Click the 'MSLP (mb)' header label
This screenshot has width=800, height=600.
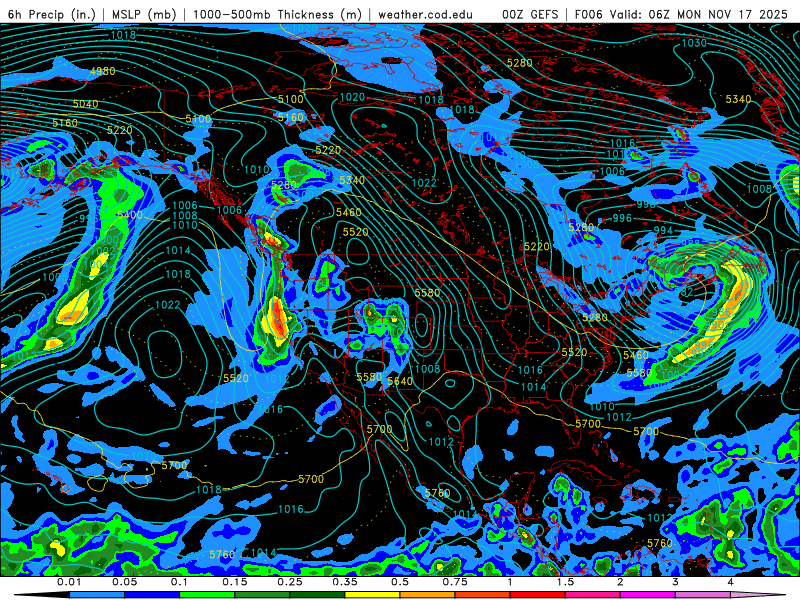(144, 14)
